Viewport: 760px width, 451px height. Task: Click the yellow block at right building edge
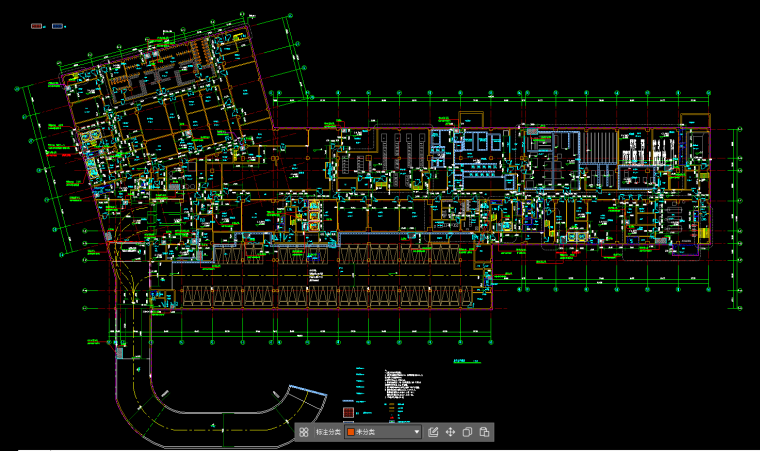point(705,233)
